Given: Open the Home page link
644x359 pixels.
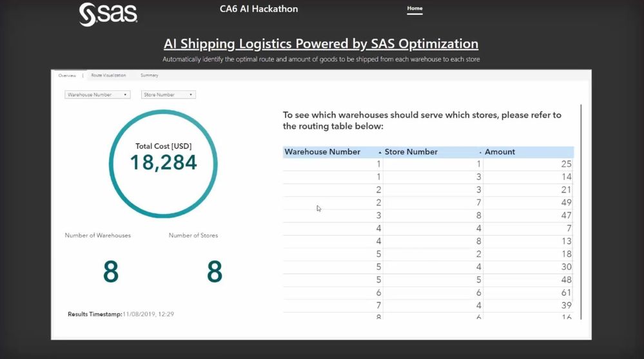Looking at the screenshot, I should tap(415, 8).
